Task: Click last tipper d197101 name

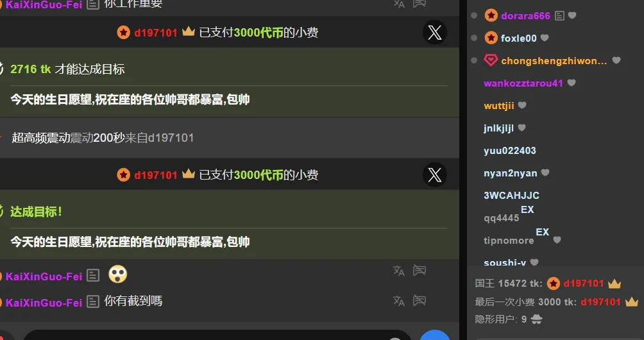Action: 600,302
